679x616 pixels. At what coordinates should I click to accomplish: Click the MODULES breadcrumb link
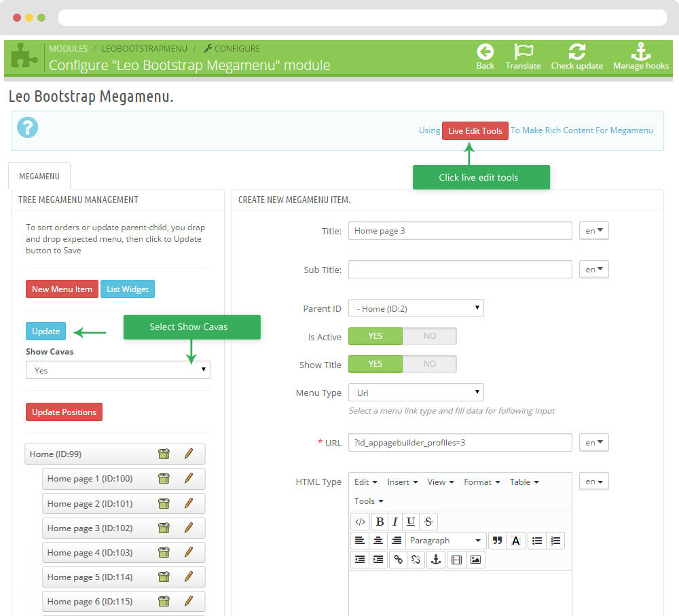68,48
